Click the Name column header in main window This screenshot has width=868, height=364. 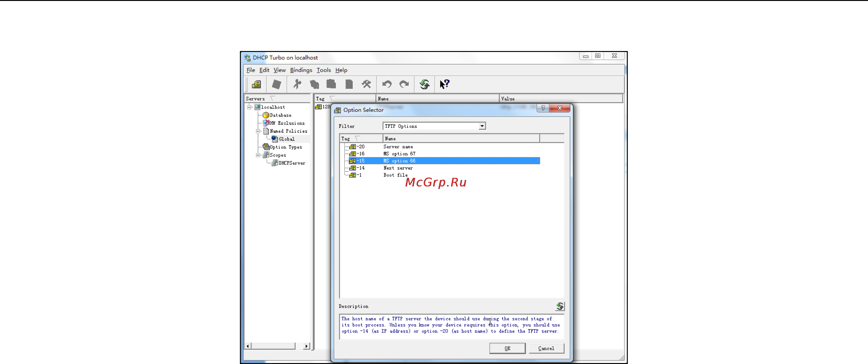pos(437,99)
